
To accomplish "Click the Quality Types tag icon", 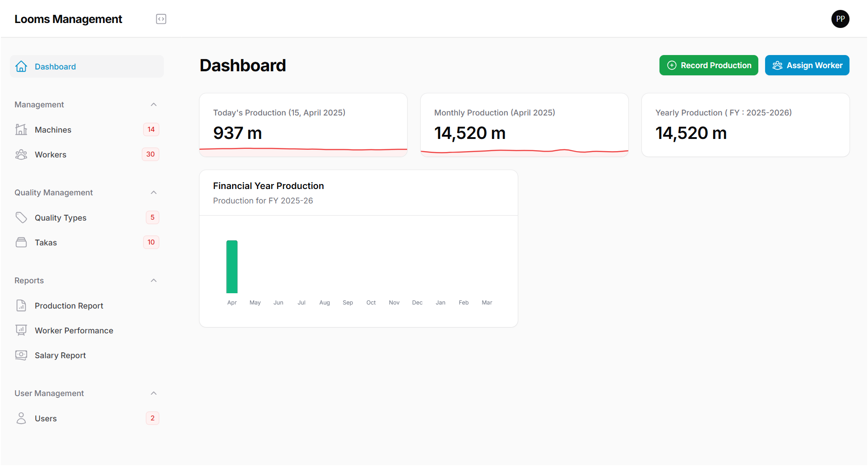I will pos(21,217).
